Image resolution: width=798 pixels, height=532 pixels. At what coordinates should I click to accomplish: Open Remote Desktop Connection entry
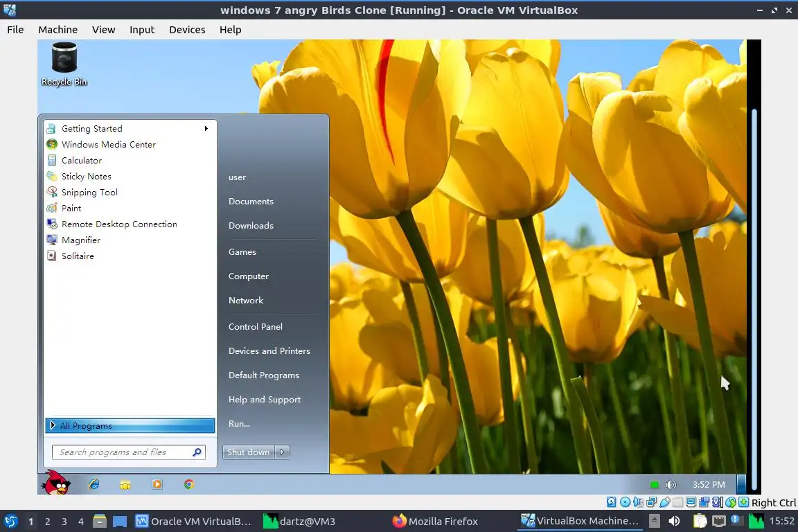click(x=130, y=224)
